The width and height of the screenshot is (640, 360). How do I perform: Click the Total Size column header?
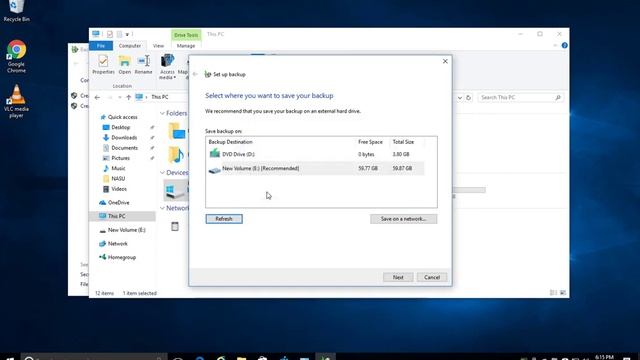click(x=403, y=142)
